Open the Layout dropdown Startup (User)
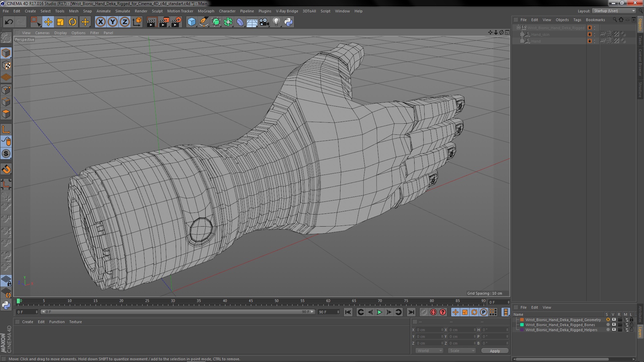This screenshot has height=362, width=644. tap(614, 11)
